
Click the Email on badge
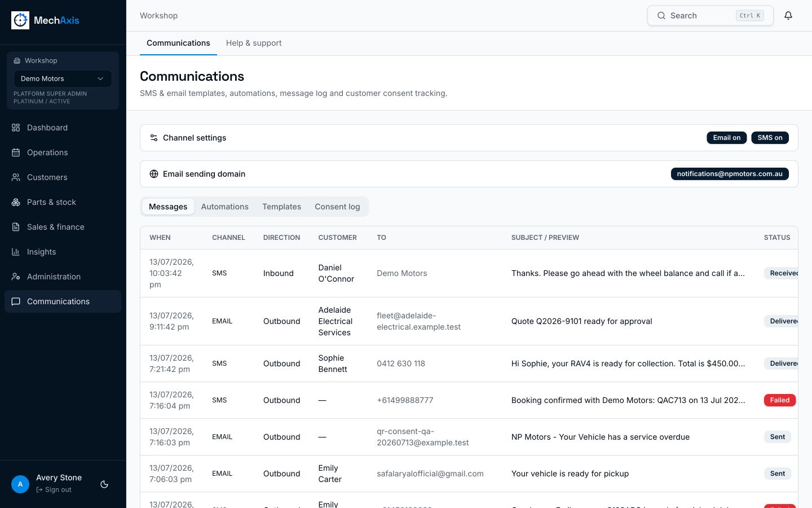727,138
